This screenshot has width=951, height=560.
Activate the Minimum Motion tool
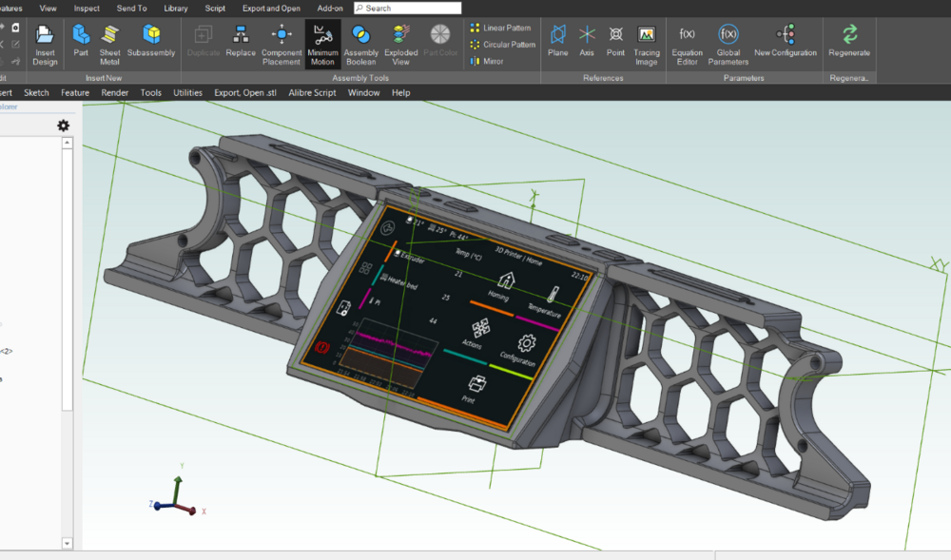(x=322, y=45)
